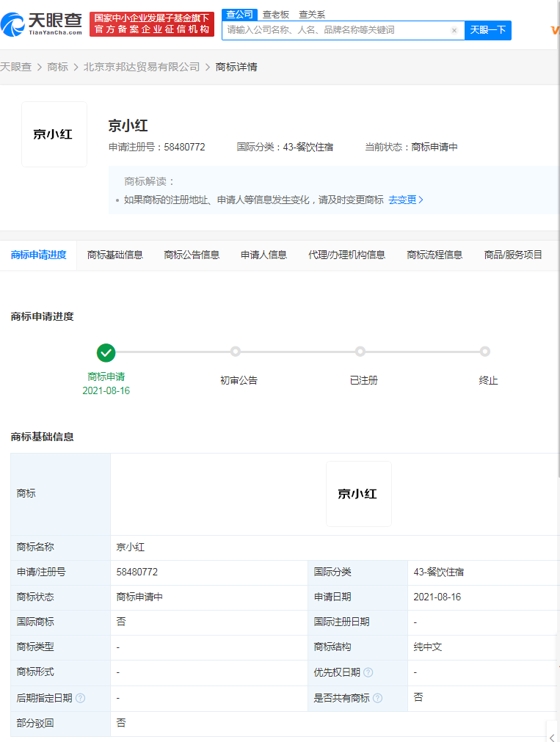Click the Tianyancha logo

[42, 24]
